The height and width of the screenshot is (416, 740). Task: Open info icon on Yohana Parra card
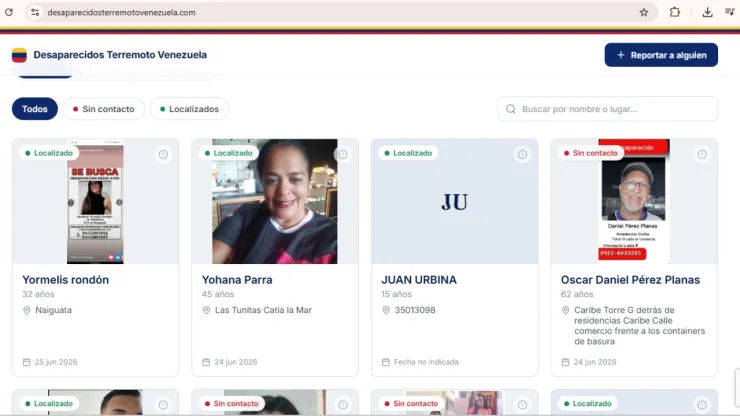(343, 154)
